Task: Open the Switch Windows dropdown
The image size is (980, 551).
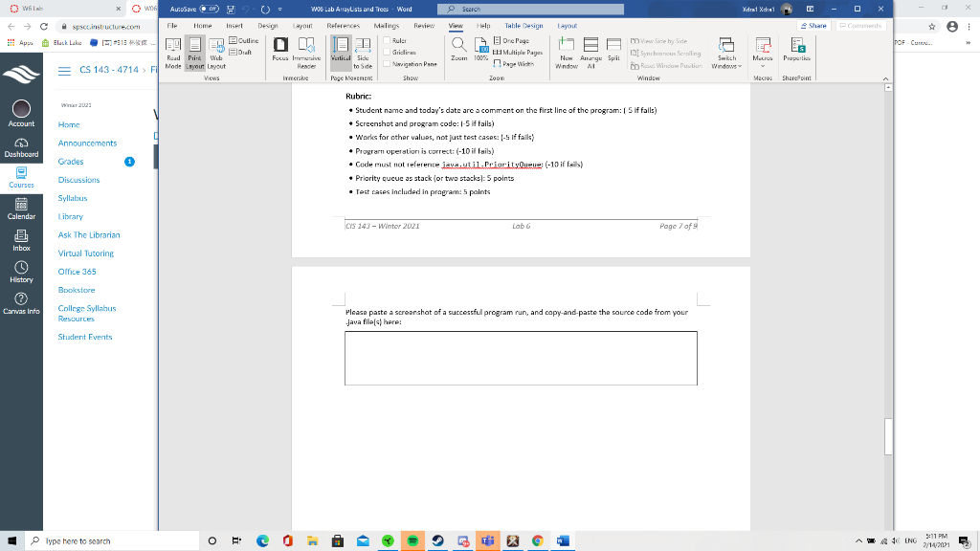Action: [x=726, y=53]
